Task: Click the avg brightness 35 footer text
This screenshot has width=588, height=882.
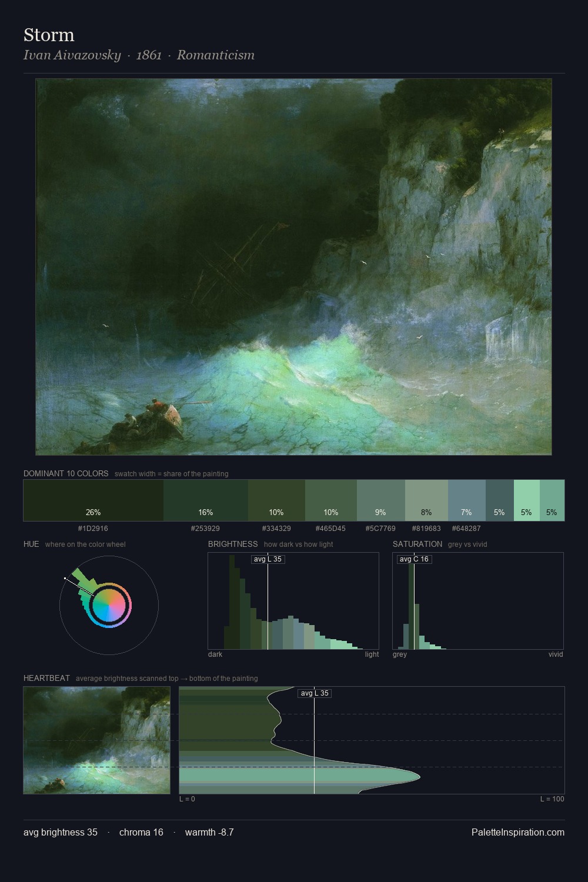Action: 61,832
